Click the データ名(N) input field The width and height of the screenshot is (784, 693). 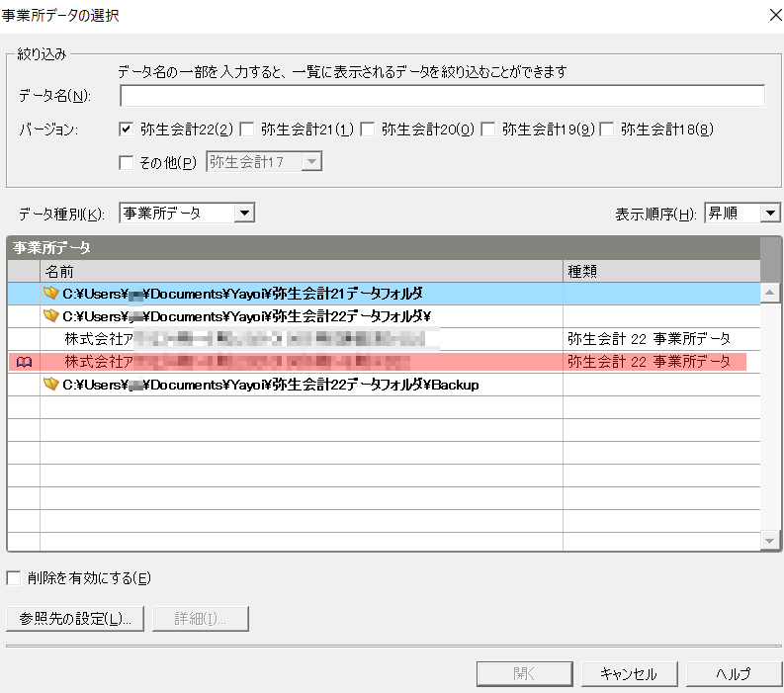(x=443, y=96)
